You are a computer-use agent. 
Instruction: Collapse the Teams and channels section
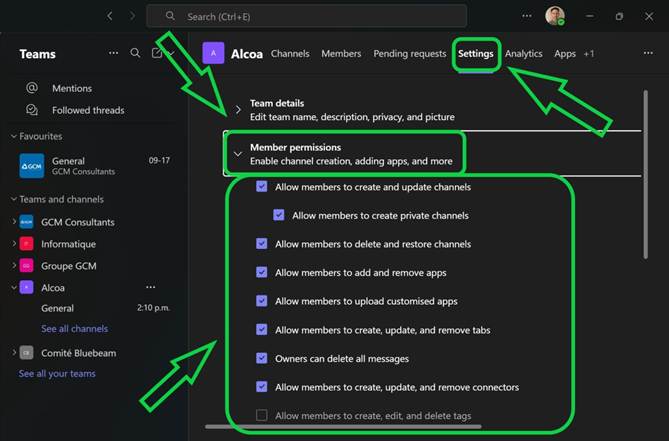coord(14,199)
